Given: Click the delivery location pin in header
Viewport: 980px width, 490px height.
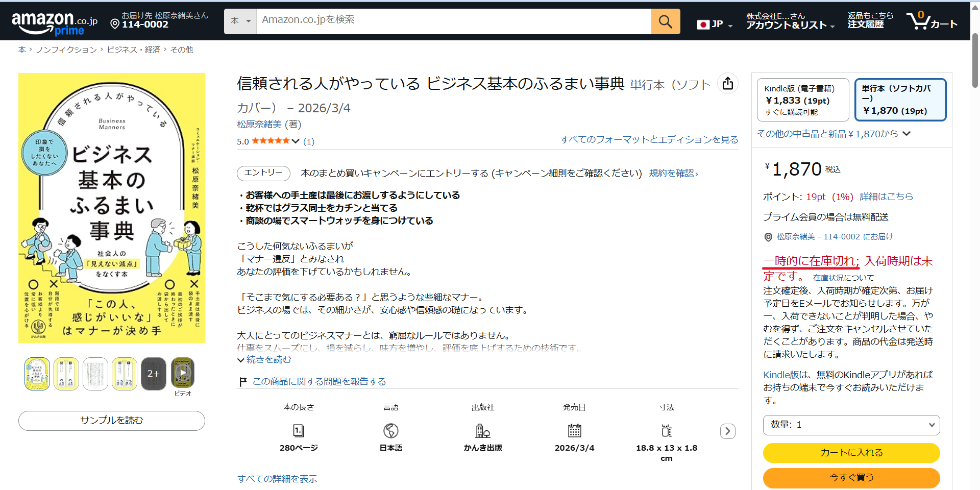Looking at the screenshot, I should (x=115, y=24).
